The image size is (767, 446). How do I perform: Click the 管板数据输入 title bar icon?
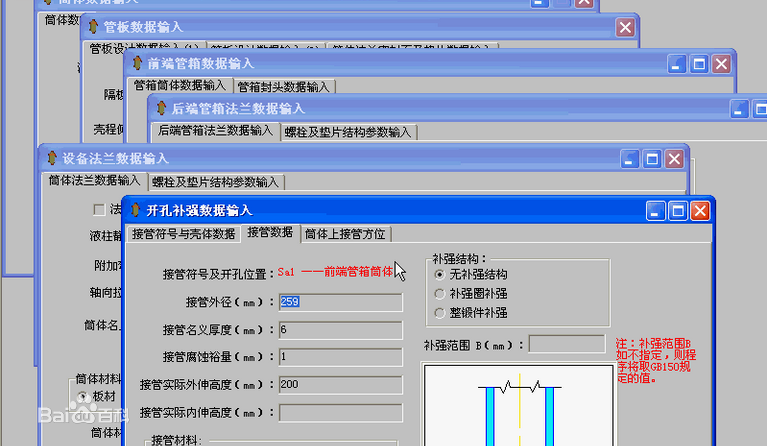click(x=93, y=26)
